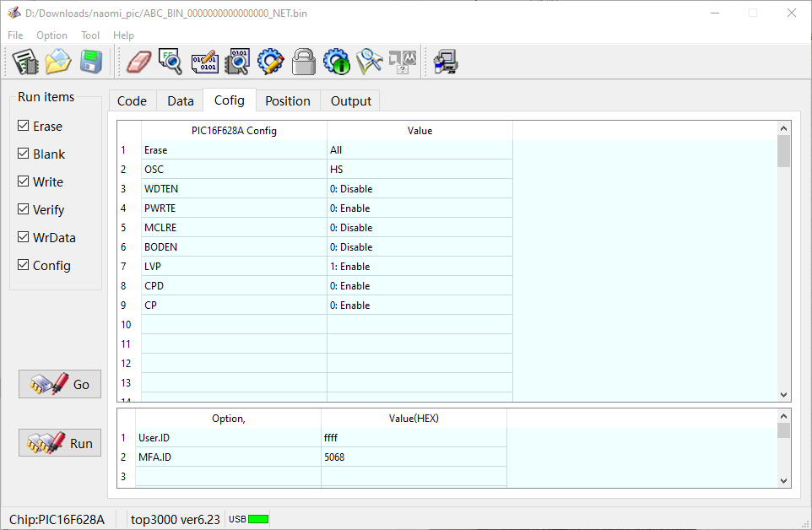Click the green floppy save icon
This screenshot has height=530, width=812.
pos(91,62)
